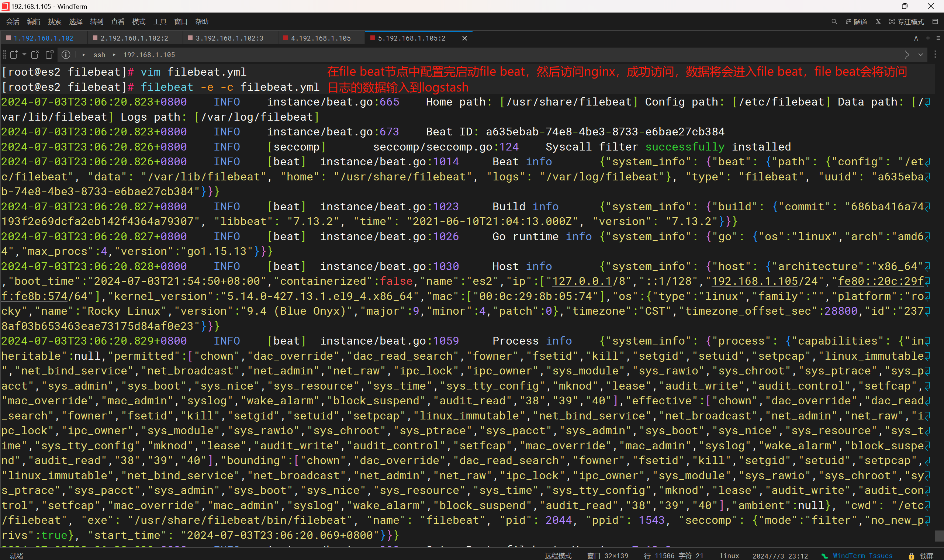Expand the arrow before the ssh breadcrumb
The image size is (944, 560).
tap(84, 55)
